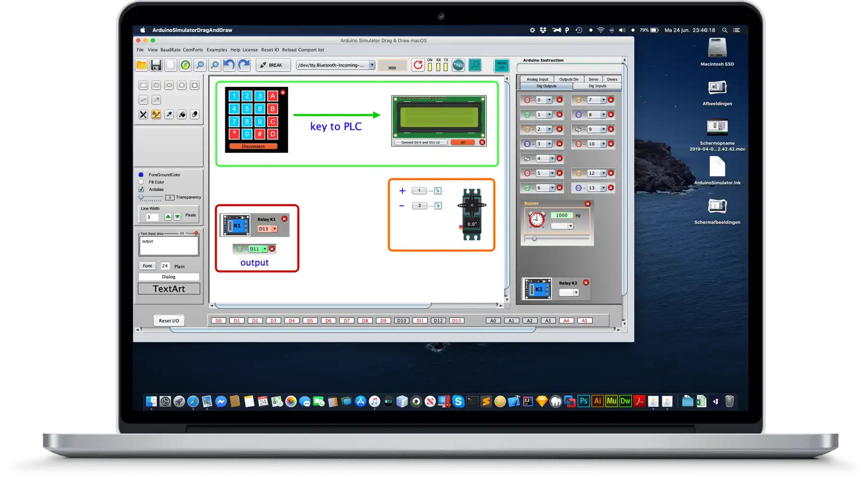The image size is (868, 477).
Task: Remove the keypad component with its red X
Action: (x=283, y=92)
